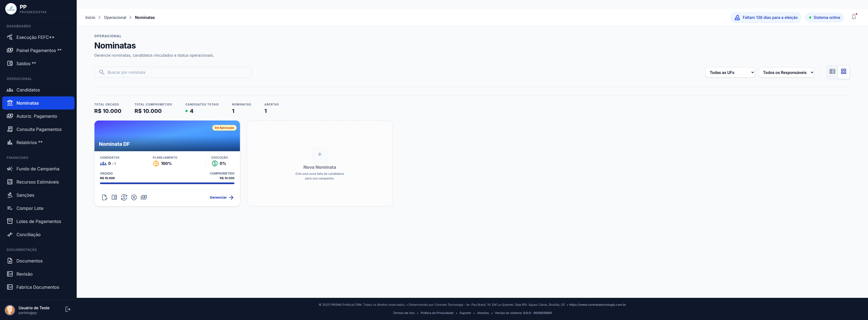Click the green dollar icon under Execução

pos(215,164)
